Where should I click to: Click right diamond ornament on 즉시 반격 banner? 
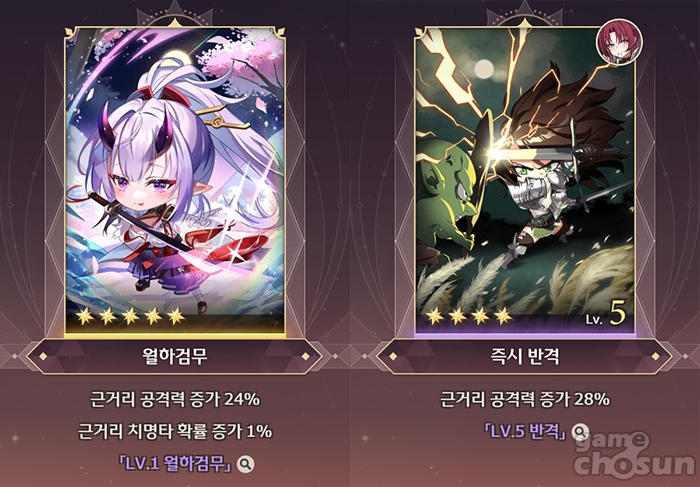pos(655,356)
